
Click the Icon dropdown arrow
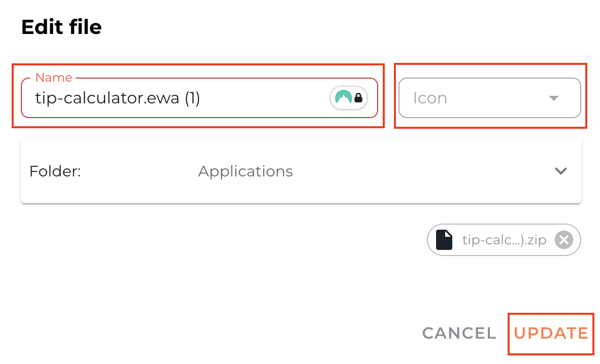click(x=554, y=98)
